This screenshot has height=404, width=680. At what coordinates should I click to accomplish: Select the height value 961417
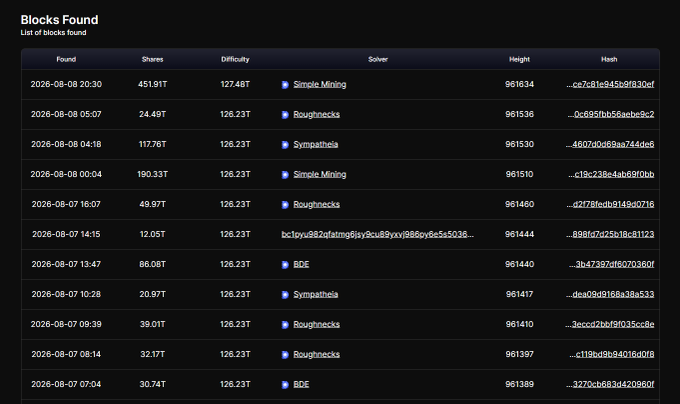pos(520,294)
